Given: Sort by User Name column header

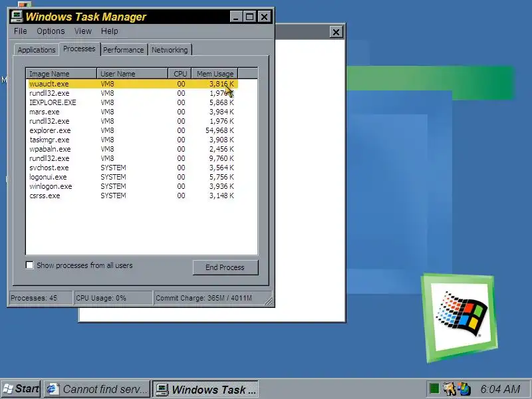Looking at the screenshot, I should (x=132, y=74).
